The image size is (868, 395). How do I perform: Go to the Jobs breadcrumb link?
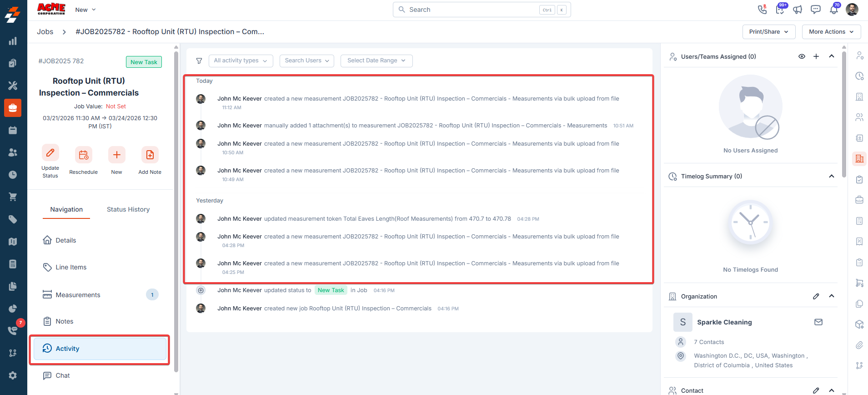(x=45, y=31)
